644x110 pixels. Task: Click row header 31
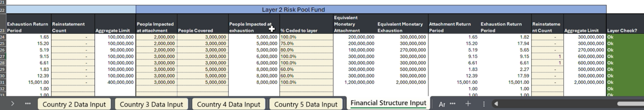point(3,82)
